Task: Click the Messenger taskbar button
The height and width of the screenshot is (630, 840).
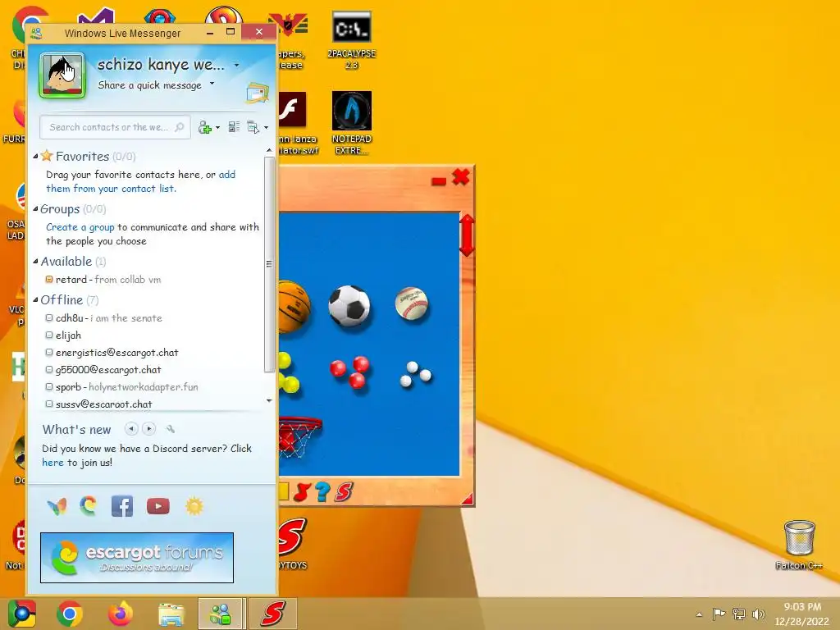Action: click(220, 614)
